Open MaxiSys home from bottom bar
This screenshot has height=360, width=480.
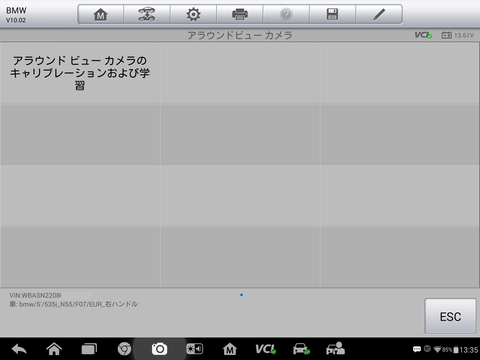230,349
